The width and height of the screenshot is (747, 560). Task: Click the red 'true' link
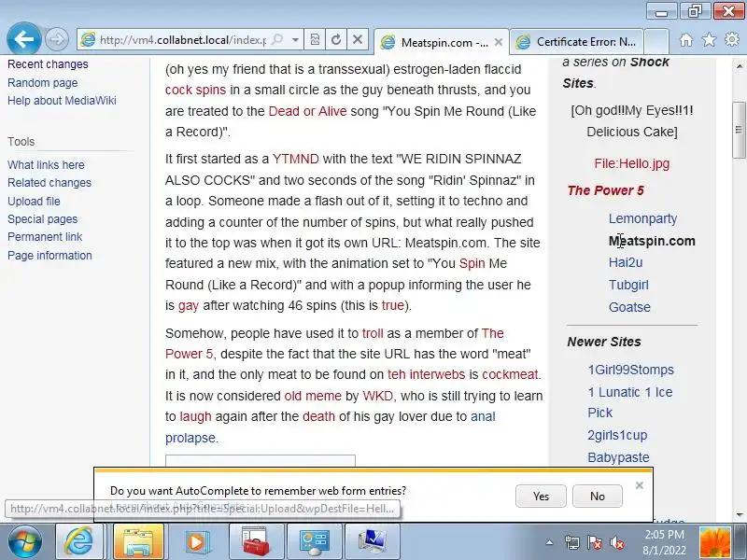coord(392,305)
